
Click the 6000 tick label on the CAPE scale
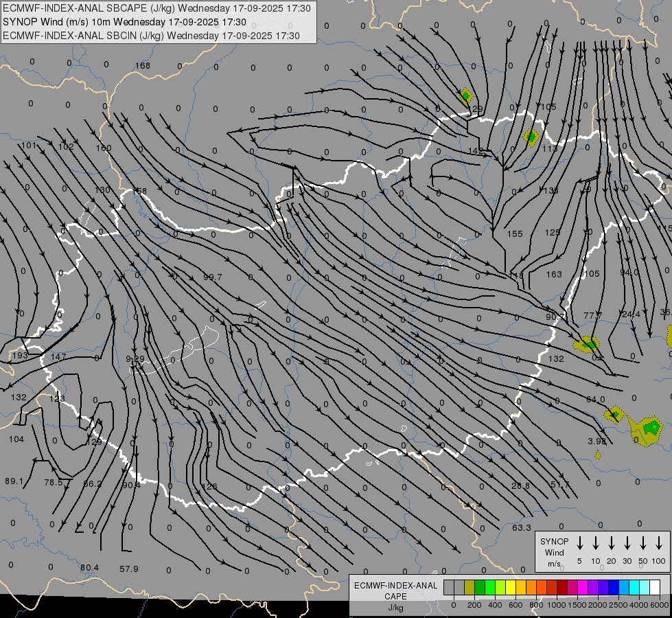point(660,605)
